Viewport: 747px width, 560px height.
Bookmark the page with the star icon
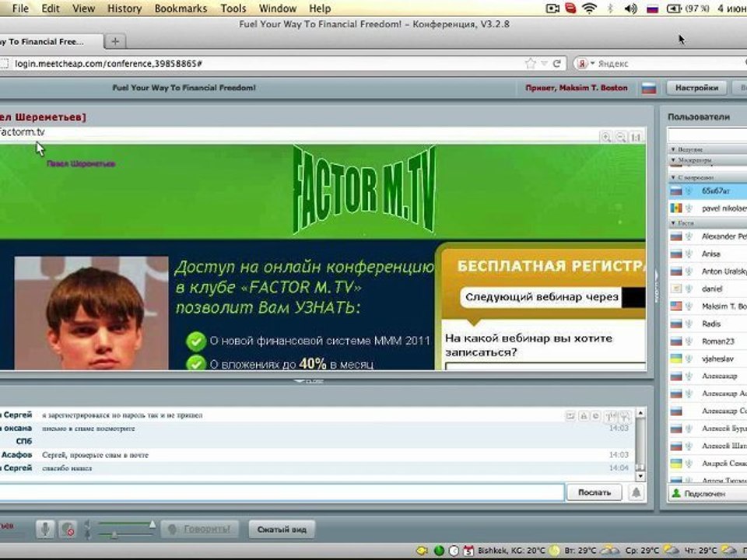coord(530,63)
